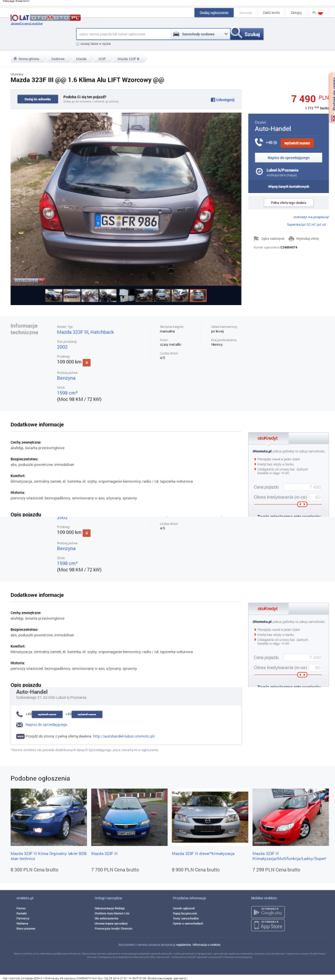Click the printer icon for Wydrukuj ofertę
The width and height of the screenshot is (335, 980).
point(291,238)
